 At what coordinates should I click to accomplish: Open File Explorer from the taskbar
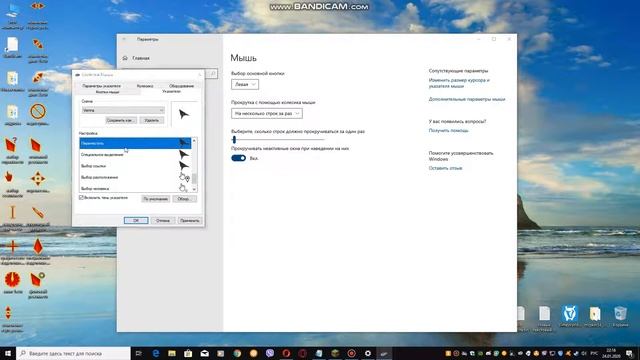coord(172,353)
